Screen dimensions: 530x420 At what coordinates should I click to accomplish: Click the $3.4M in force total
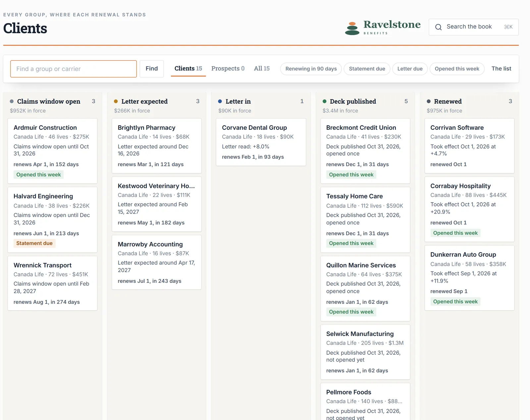(340, 111)
